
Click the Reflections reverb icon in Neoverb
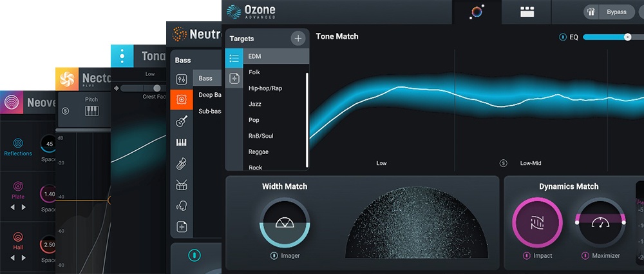tap(17, 142)
